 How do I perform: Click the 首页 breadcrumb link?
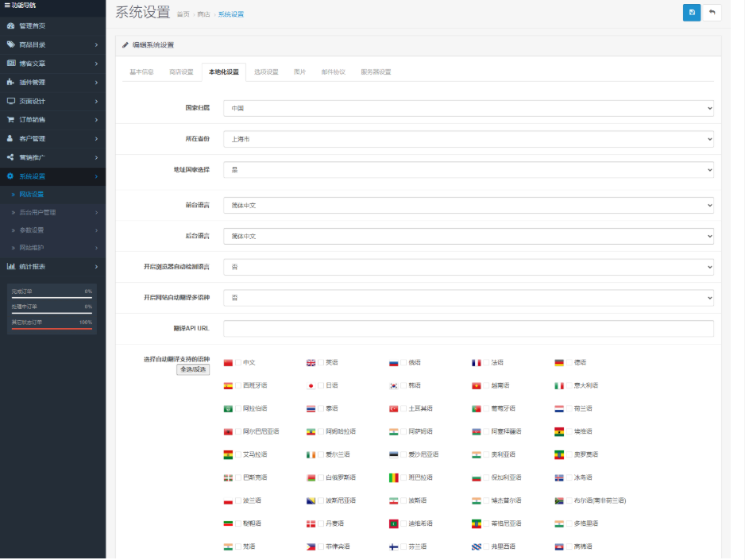coord(183,14)
